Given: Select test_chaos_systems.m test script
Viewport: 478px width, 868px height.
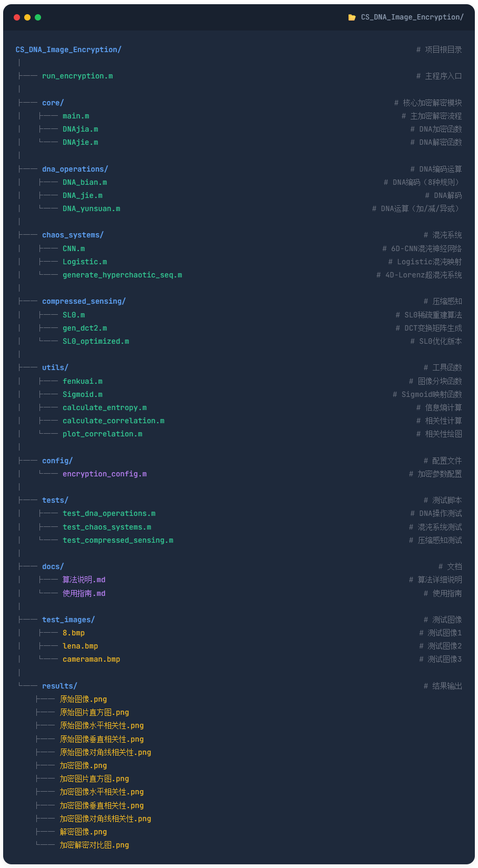Looking at the screenshot, I should pos(107,527).
